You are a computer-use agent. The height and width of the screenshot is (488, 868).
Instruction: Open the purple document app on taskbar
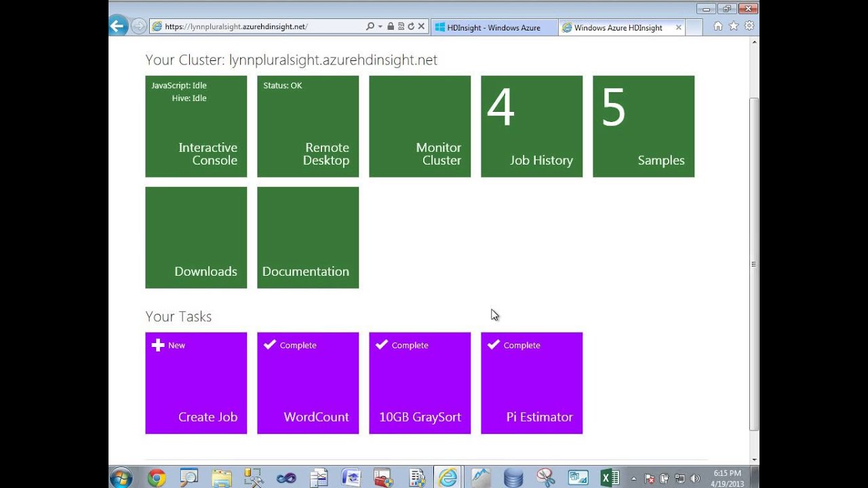tap(351, 477)
